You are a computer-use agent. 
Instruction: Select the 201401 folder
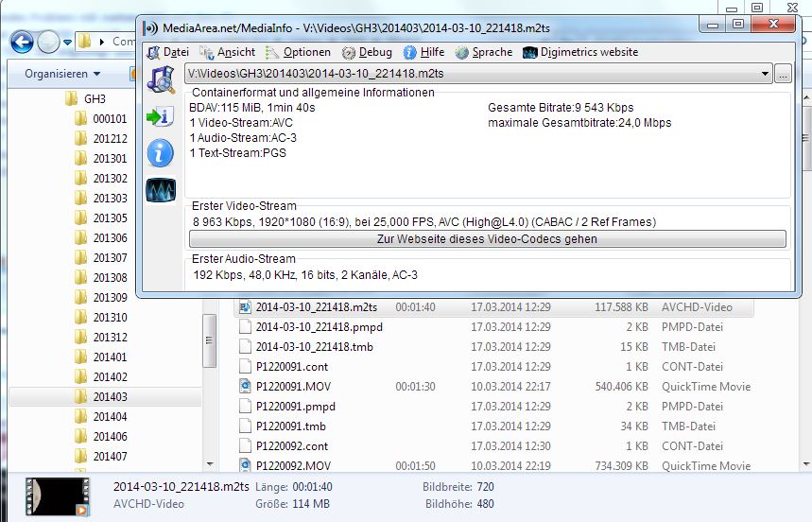pyautogui.click(x=101, y=357)
